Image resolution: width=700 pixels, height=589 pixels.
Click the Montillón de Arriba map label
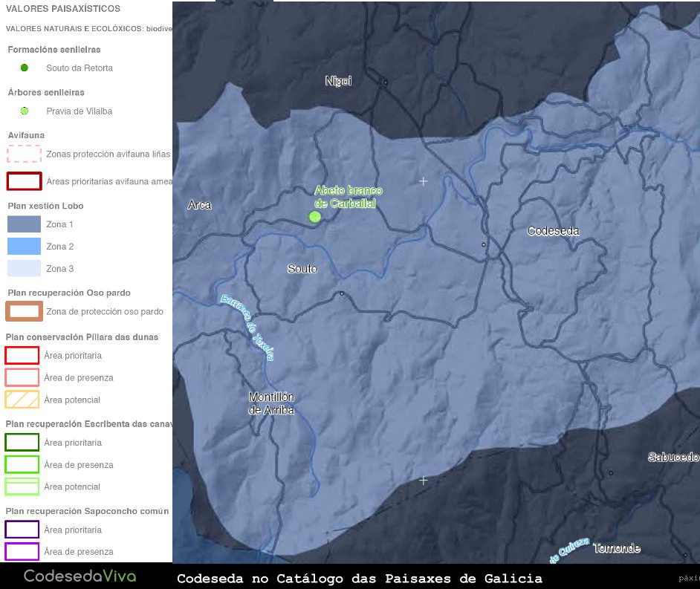tap(271, 403)
